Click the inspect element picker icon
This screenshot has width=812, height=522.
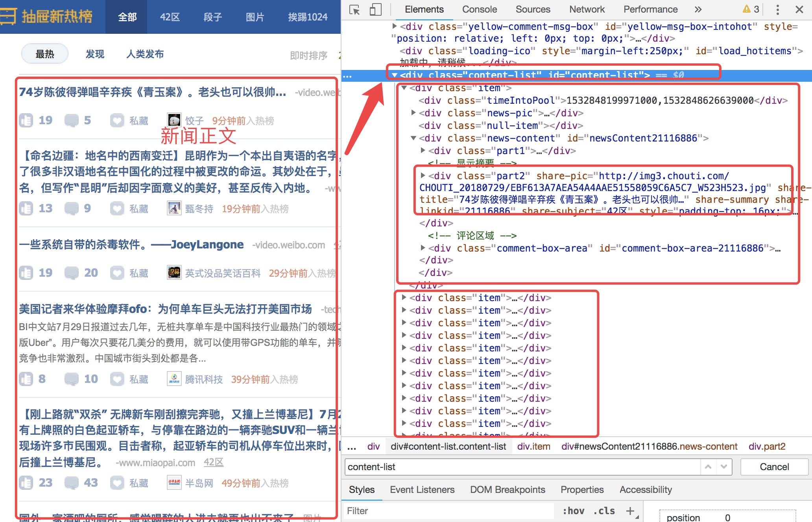point(354,9)
